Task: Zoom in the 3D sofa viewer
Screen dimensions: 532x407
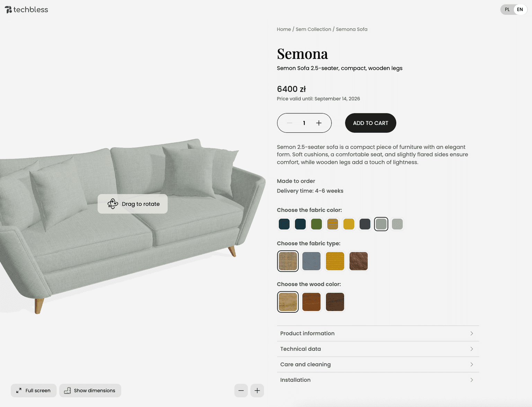Action: coord(257,390)
